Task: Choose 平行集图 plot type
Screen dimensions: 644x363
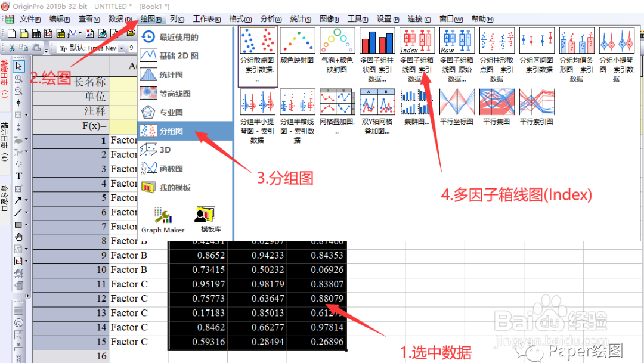Action: 497,107
